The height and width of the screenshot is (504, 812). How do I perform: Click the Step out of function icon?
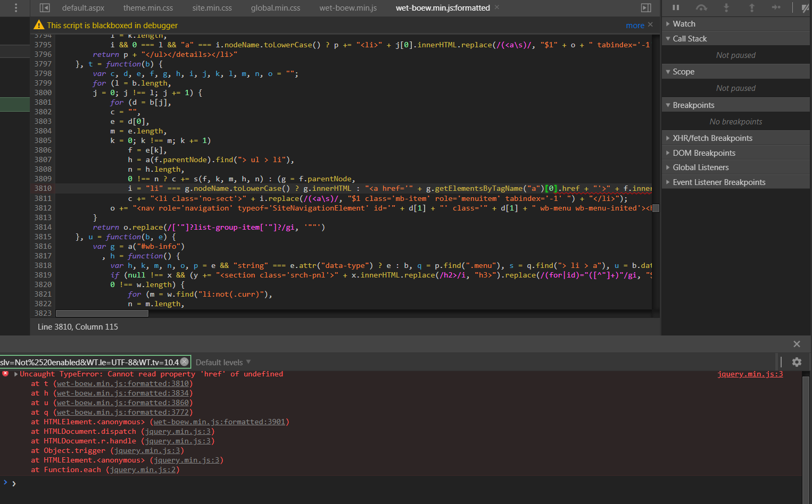pos(751,7)
